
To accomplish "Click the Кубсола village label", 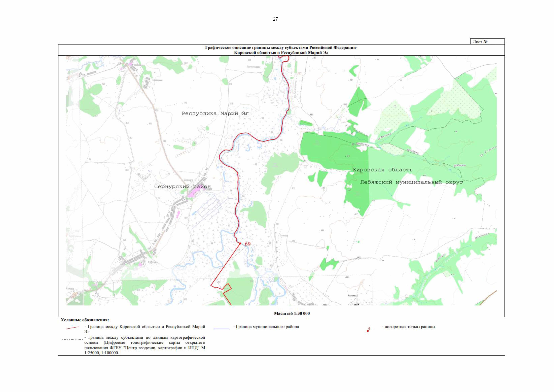I will (x=153, y=262).
